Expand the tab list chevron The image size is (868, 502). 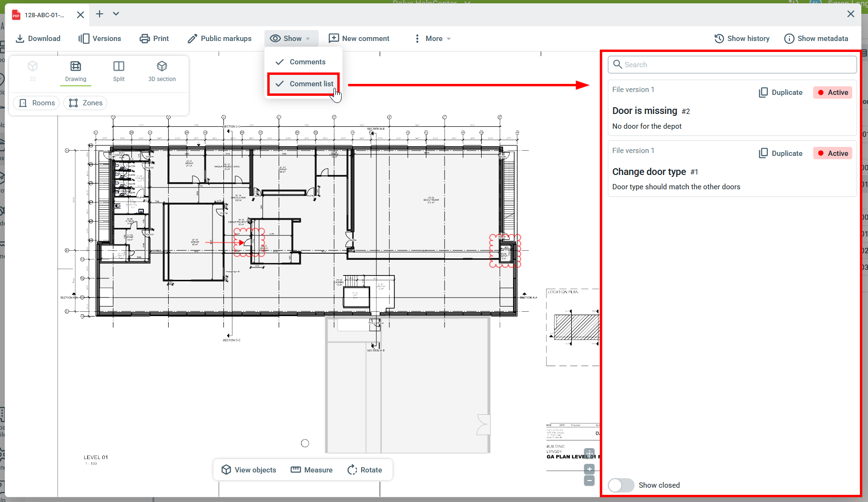[x=116, y=14]
